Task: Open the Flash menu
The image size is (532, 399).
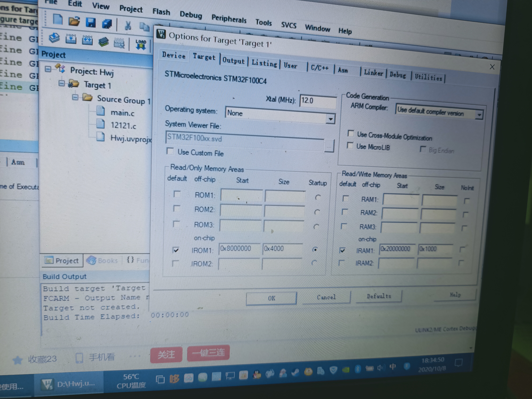Action: [x=161, y=12]
